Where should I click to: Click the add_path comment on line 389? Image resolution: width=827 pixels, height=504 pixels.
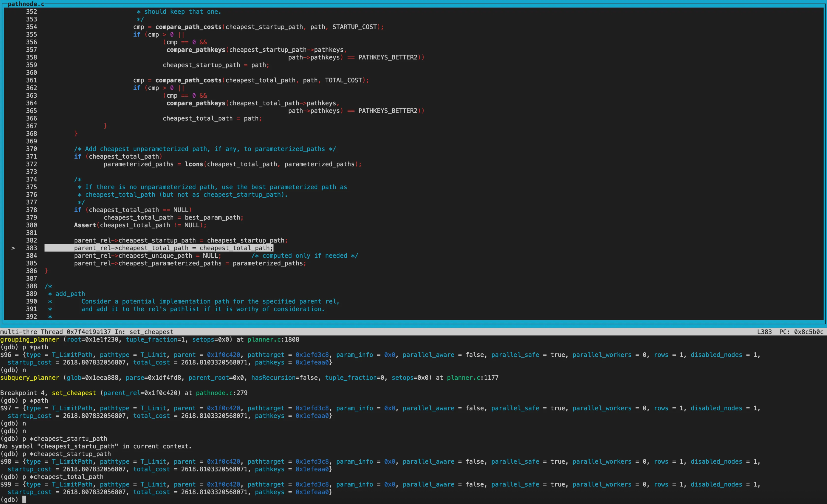click(x=70, y=294)
